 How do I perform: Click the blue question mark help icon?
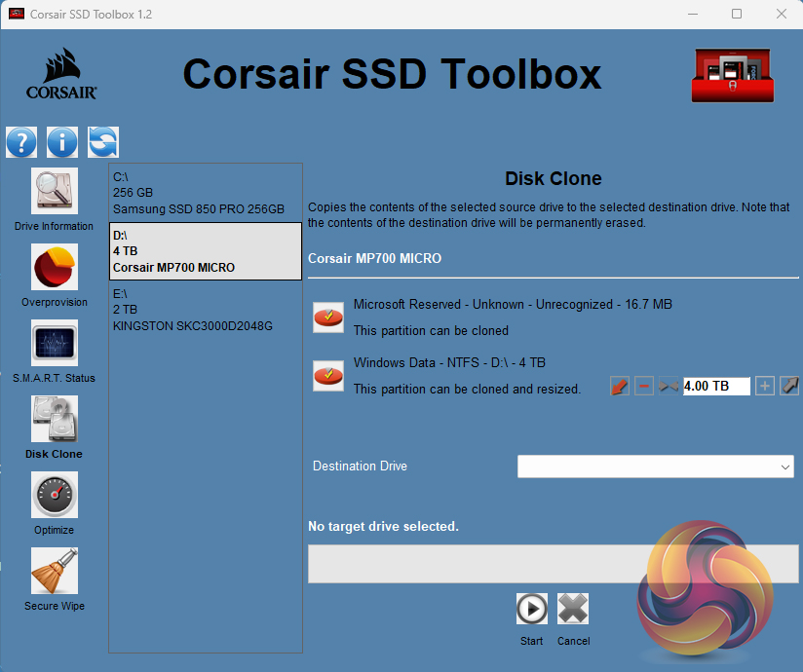click(21, 142)
